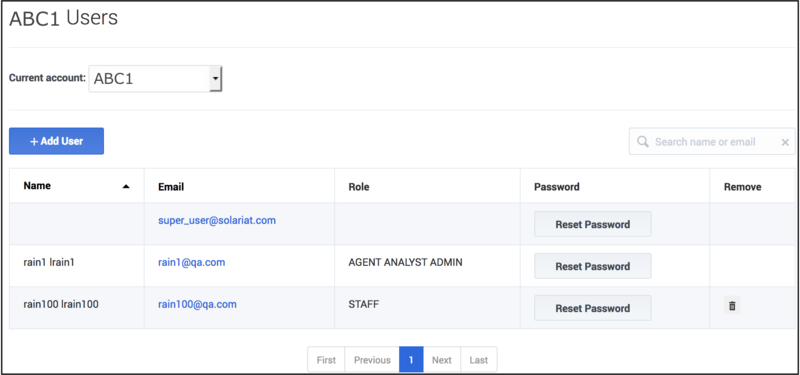Open rain1@qa.com user link
Image resolution: width=800 pixels, height=375 pixels.
[191, 262]
